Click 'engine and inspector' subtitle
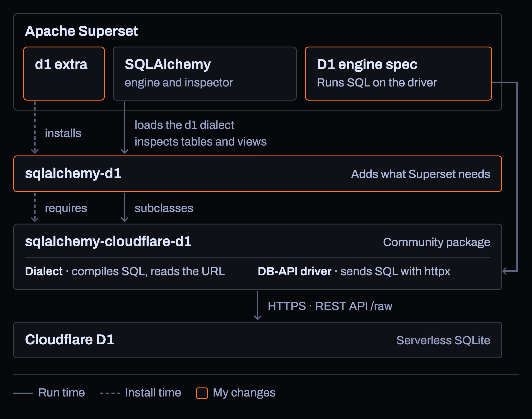Image resolution: width=532 pixels, height=419 pixels. pos(179,83)
